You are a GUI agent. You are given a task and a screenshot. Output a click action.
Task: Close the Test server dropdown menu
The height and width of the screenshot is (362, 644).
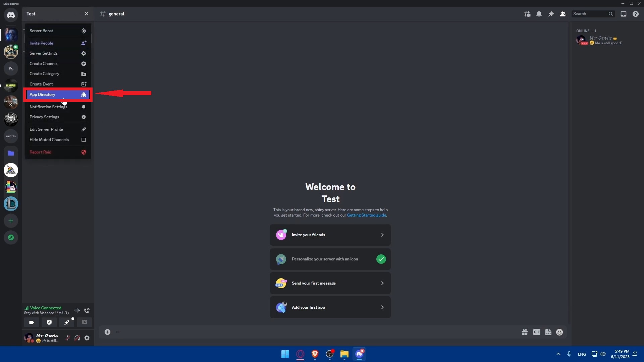pos(87,14)
